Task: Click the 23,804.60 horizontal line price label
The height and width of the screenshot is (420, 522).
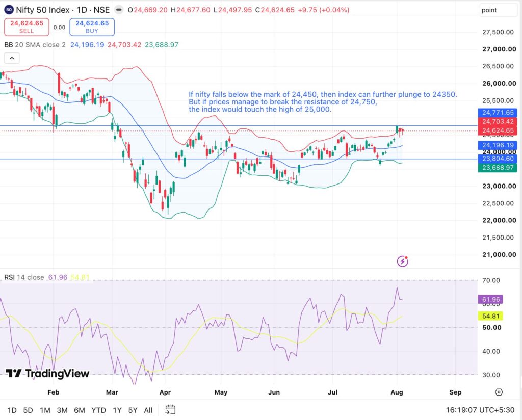Action: pos(498,159)
